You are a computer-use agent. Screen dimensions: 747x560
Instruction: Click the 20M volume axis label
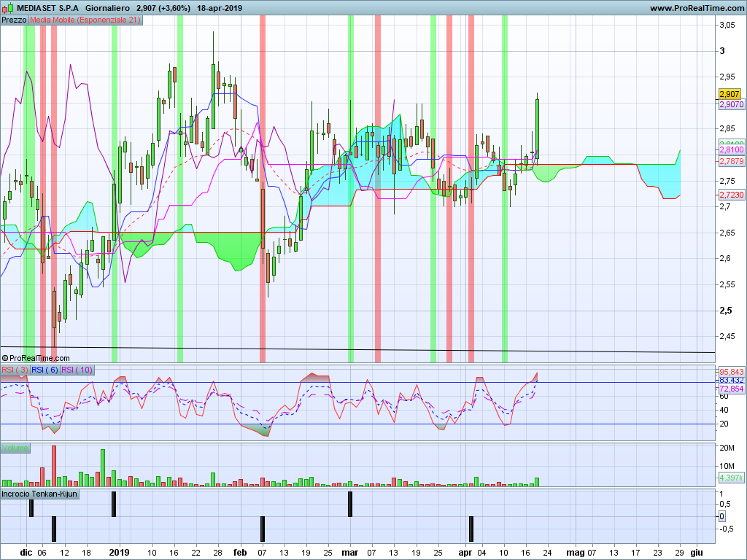click(x=727, y=448)
